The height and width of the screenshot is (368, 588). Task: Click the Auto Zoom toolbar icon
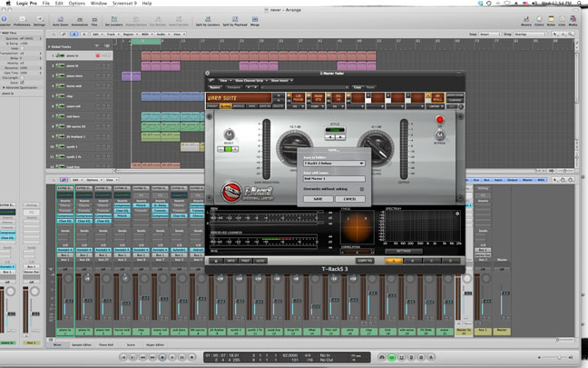tap(61, 20)
